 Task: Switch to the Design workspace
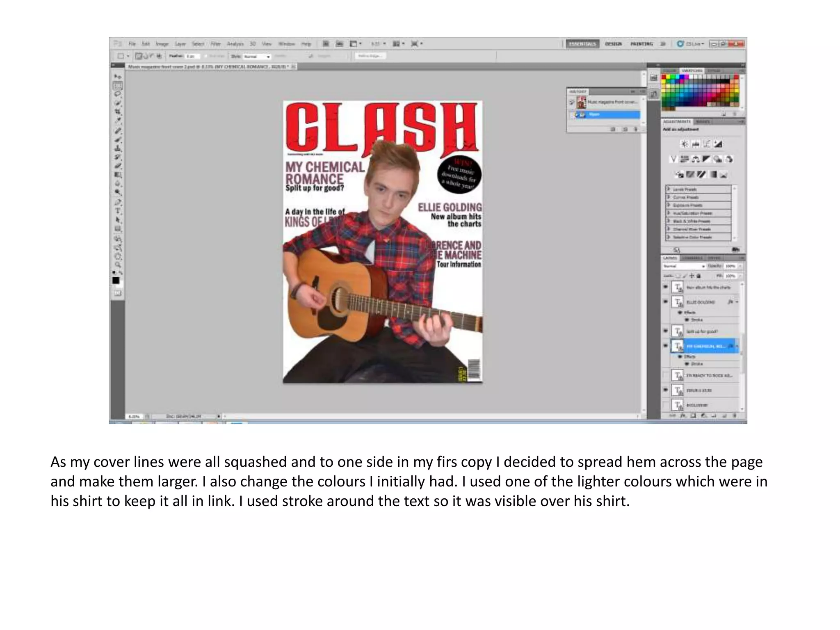[614, 44]
